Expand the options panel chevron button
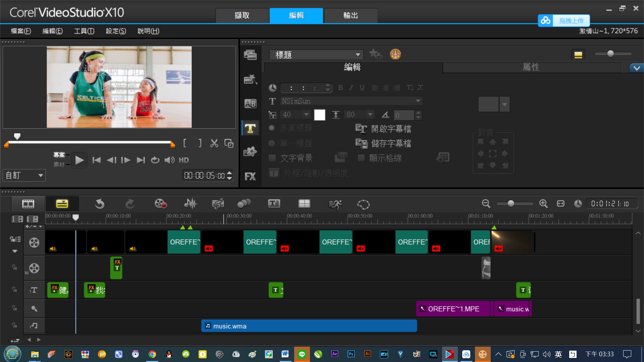The height and width of the screenshot is (362, 644). coord(637,68)
